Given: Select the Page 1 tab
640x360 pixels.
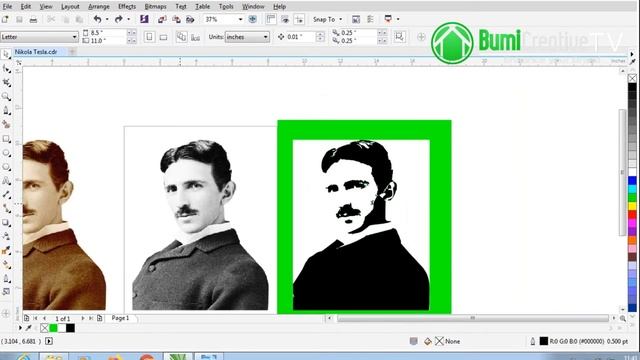Looking at the screenshot, I should point(120,318).
